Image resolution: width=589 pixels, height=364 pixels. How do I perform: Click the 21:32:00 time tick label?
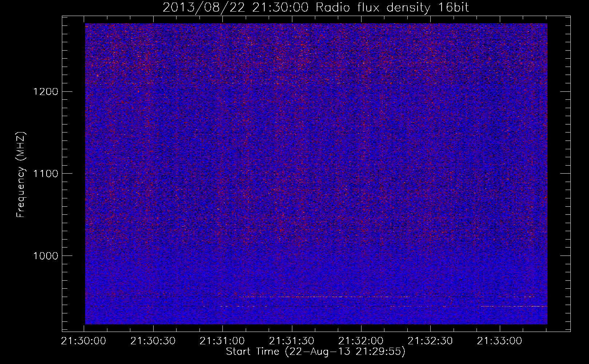click(x=361, y=341)
